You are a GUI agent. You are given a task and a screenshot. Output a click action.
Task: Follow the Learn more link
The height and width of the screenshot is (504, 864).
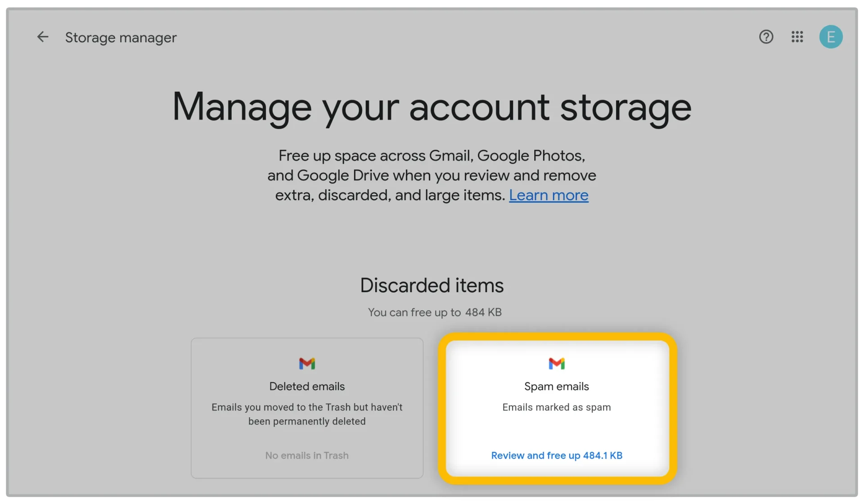(x=549, y=195)
